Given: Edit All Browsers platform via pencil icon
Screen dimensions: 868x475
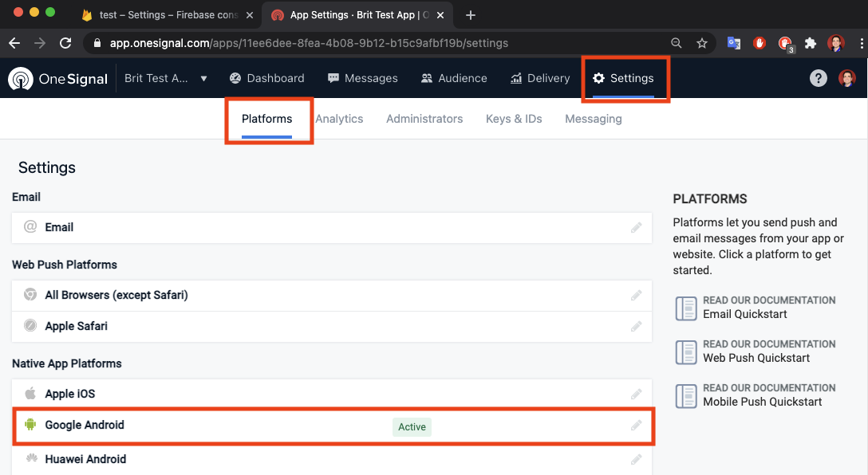Looking at the screenshot, I should tap(637, 296).
